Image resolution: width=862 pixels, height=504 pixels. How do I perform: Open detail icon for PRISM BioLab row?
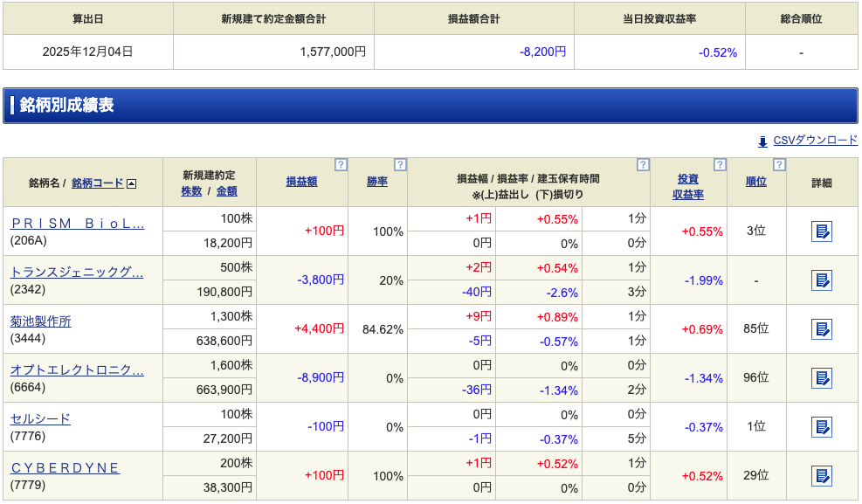821,231
